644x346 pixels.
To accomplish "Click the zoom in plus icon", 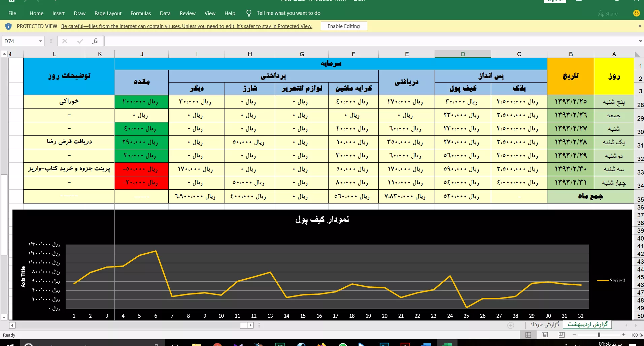I will [x=623, y=335].
